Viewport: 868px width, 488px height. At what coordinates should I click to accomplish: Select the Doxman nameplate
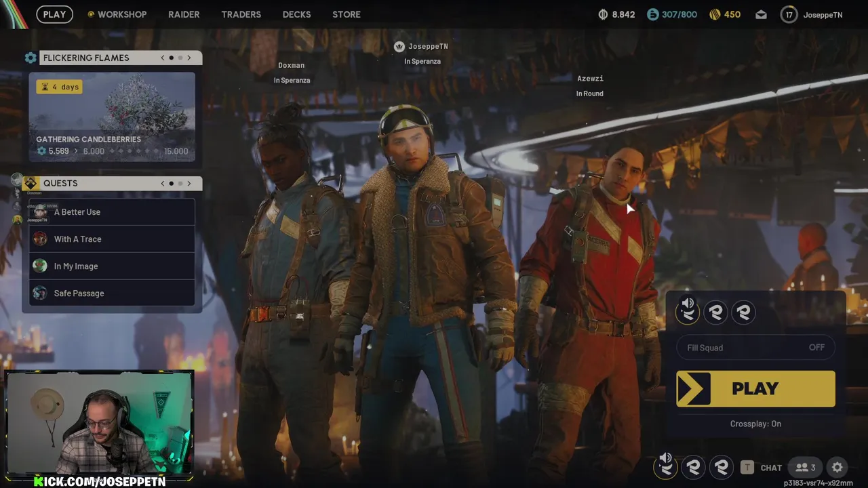point(292,66)
